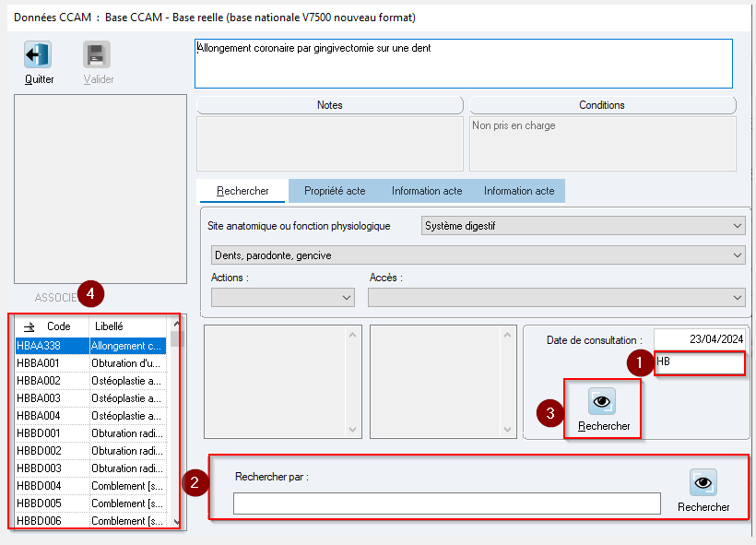
Task: Click the Conditions button
Action: click(x=603, y=105)
